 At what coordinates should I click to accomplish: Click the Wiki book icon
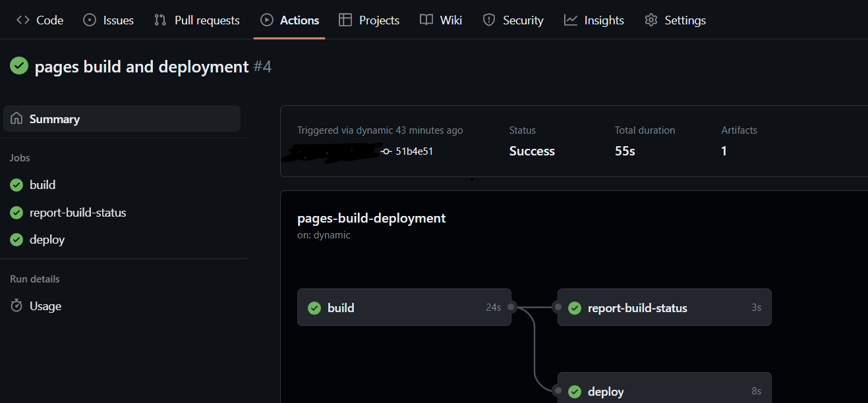(x=426, y=20)
